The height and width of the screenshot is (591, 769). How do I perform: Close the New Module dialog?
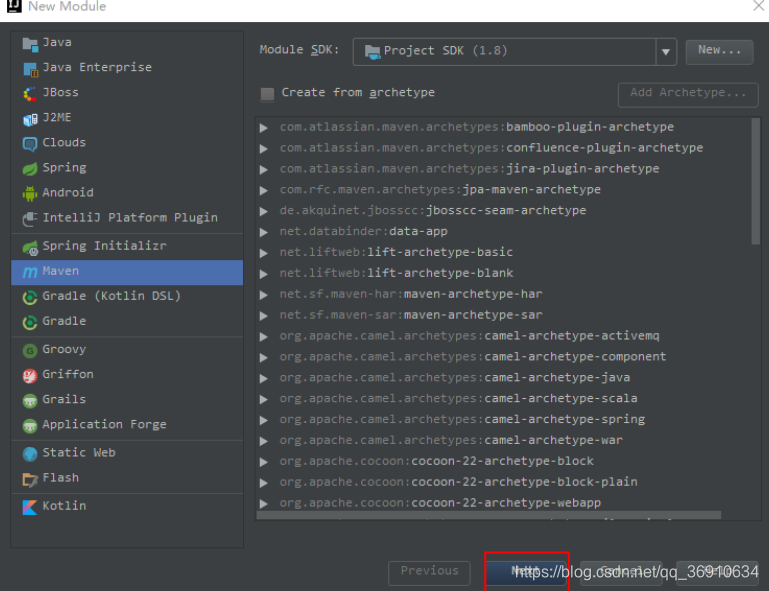click(x=758, y=5)
